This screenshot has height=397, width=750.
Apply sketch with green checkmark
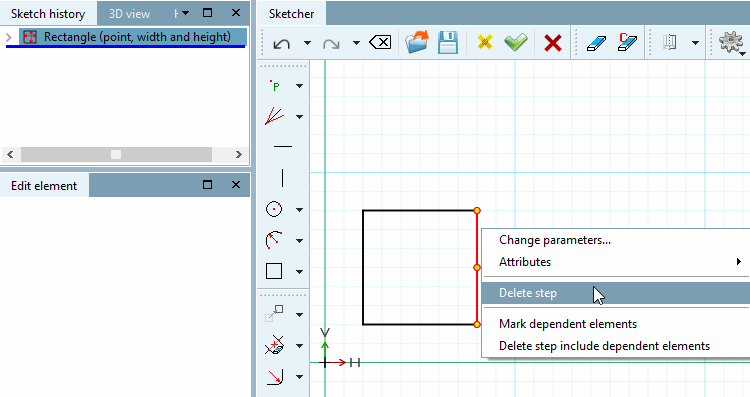(516, 42)
